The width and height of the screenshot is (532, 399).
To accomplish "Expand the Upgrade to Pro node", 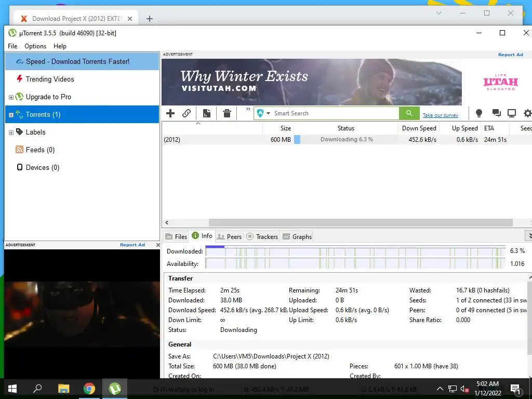I will 11,97.
